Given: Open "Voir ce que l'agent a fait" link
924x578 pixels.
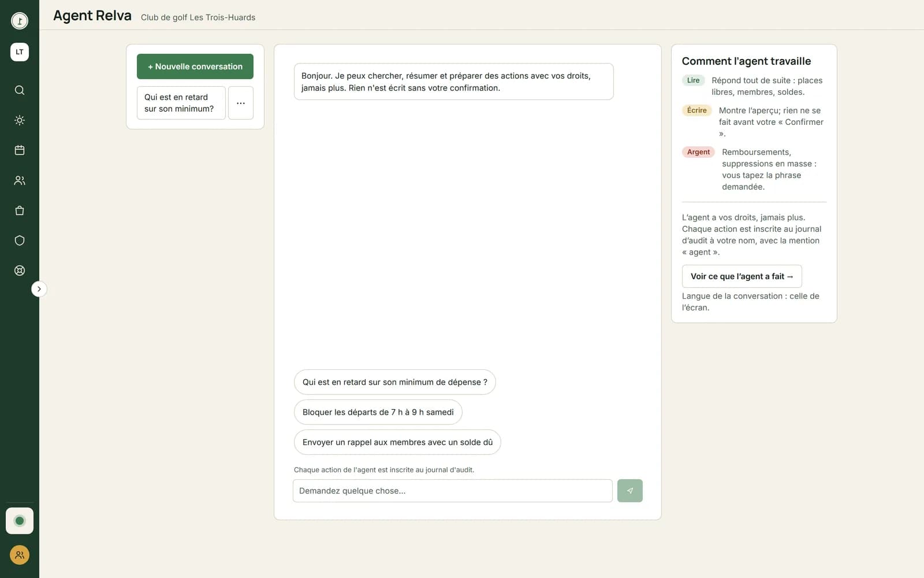Looking at the screenshot, I should click(742, 276).
